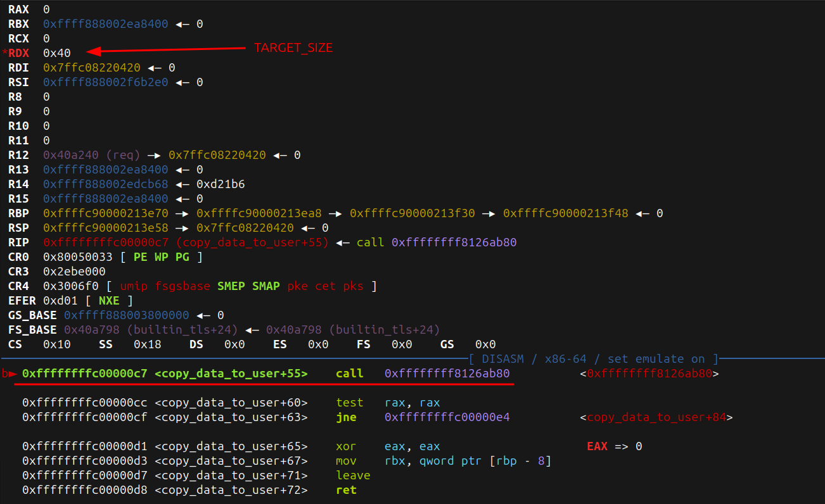Click the red TARGET_SIZE annotation label
The image size is (825, 504).
293,48
